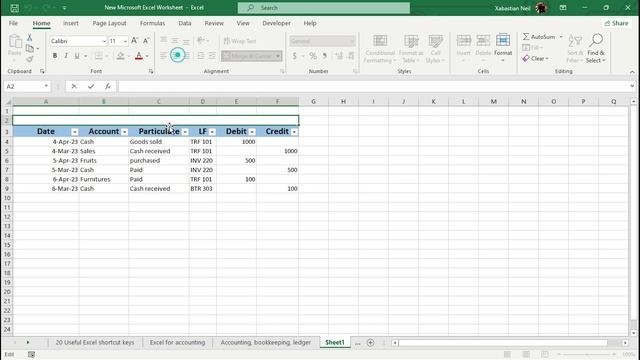Click the macro recording status bar icon
The image size is (640, 360).
coord(31,354)
